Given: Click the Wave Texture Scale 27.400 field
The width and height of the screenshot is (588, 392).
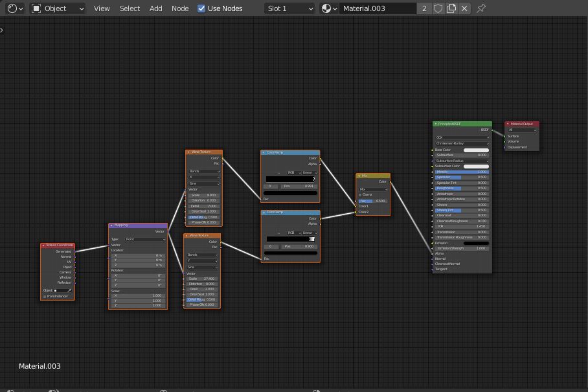Looking at the screenshot, I should [202, 279].
